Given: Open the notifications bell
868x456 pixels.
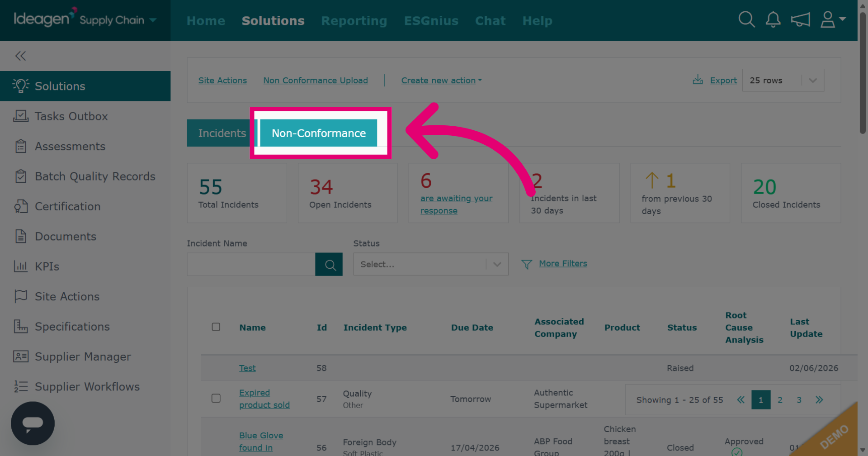Looking at the screenshot, I should (773, 19).
